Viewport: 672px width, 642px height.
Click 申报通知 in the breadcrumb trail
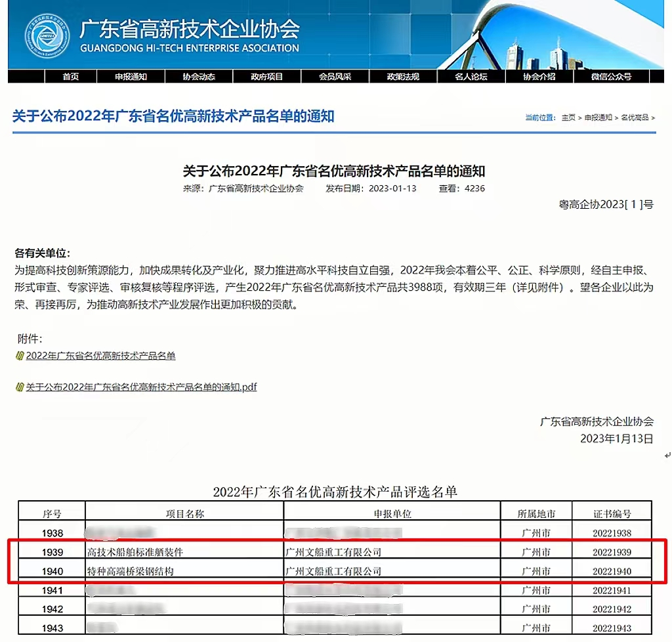(x=598, y=118)
